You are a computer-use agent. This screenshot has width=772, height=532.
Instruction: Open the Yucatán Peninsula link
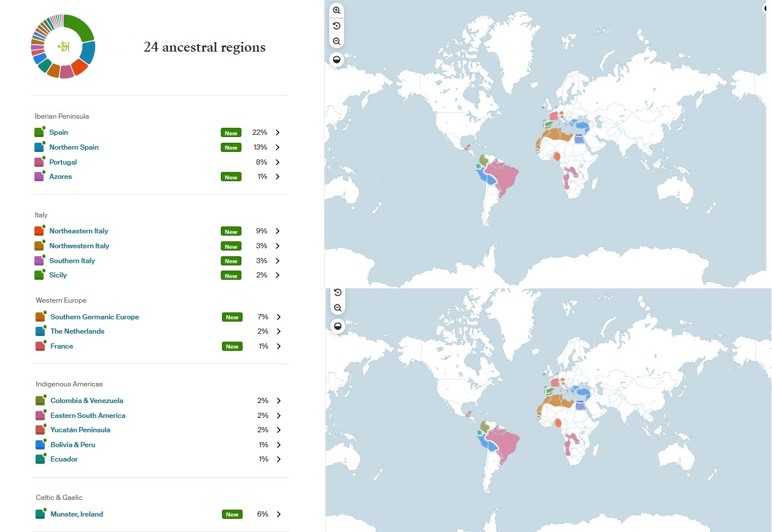pyautogui.click(x=80, y=430)
